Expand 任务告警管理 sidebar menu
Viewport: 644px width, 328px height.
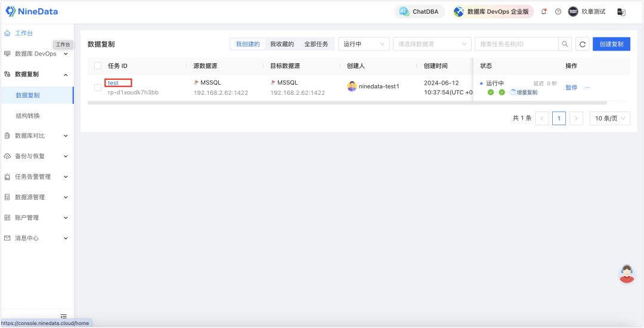(x=36, y=177)
